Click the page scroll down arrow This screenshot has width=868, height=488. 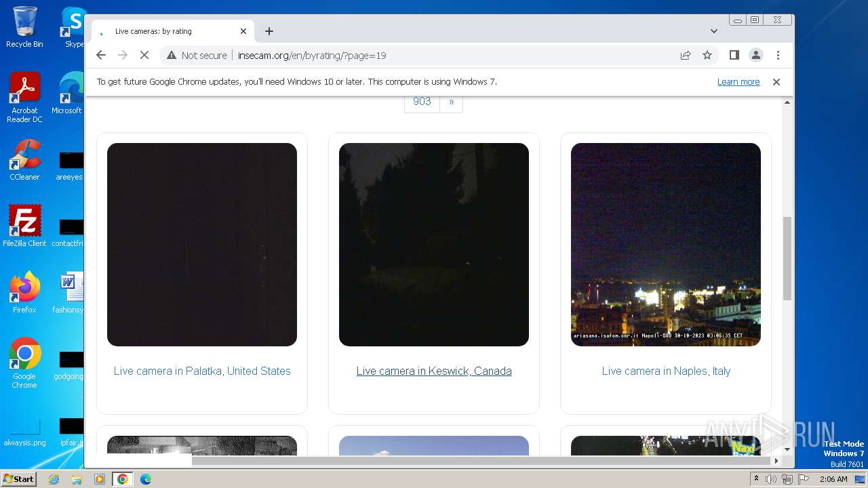tap(787, 449)
